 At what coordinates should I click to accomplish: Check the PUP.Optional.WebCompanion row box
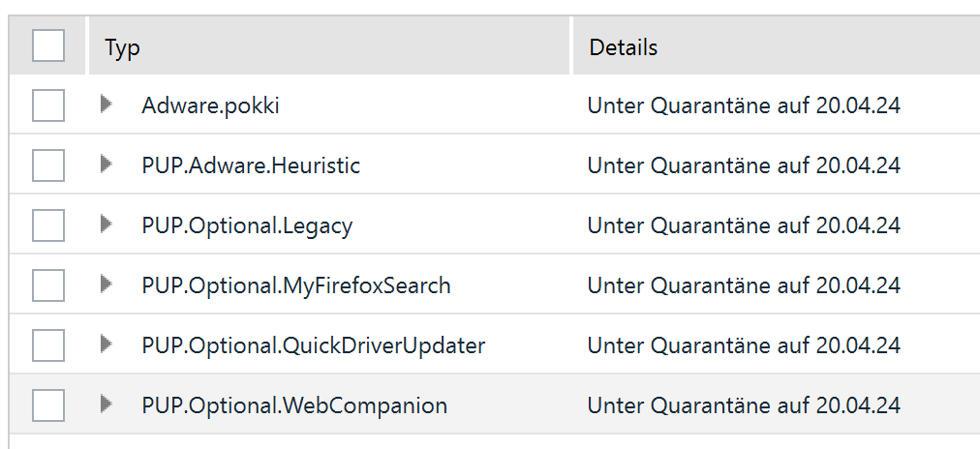tap(48, 405)
